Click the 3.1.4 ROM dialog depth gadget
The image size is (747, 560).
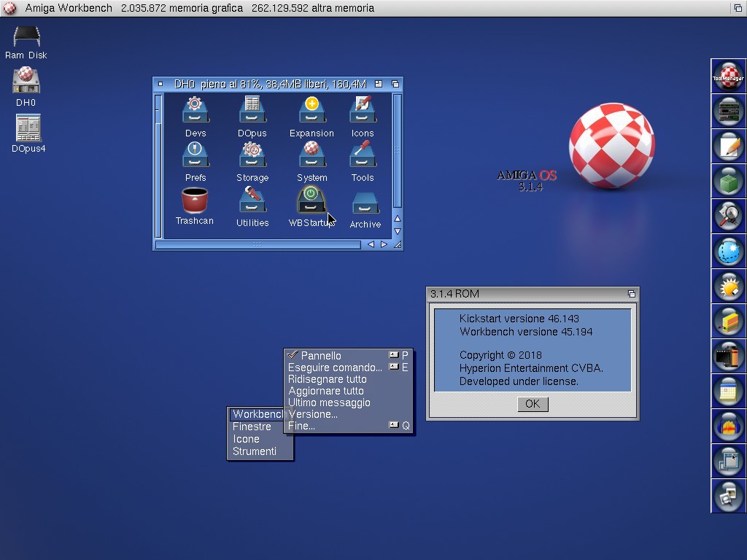point(632,294)
